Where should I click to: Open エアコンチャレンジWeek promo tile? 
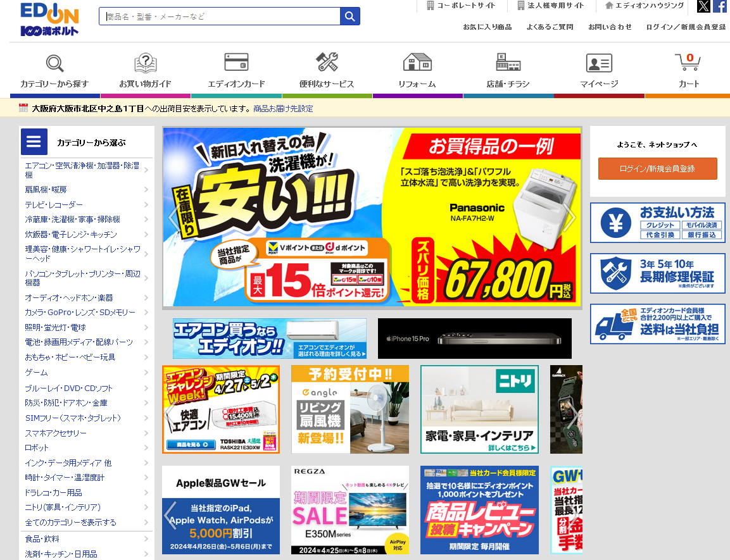pos(221,409)
